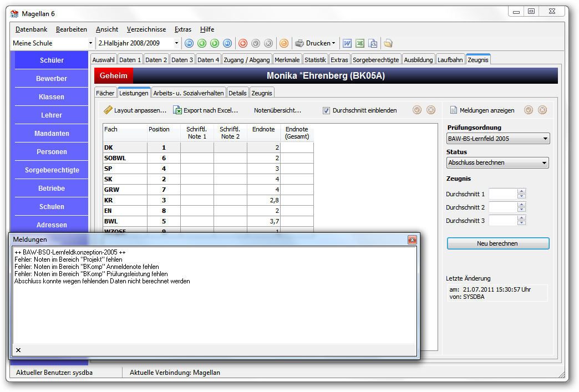Open the Drucken dropdown arrow
Viewport: 579px width, 392px height.
(333, 43)
